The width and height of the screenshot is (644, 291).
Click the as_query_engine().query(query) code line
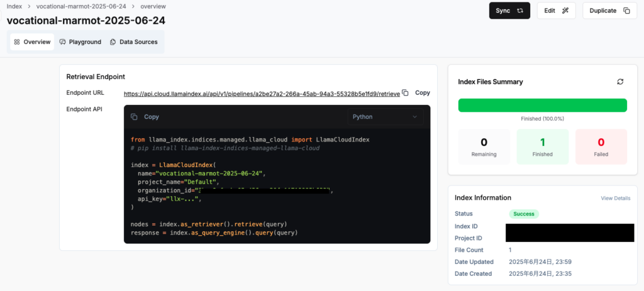click(x=214, y=233)
